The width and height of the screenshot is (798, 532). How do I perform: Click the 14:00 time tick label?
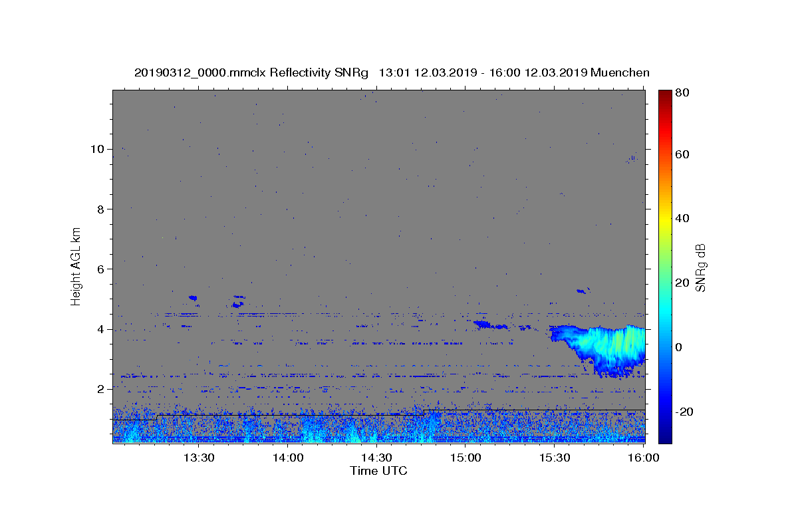(287, 458)
